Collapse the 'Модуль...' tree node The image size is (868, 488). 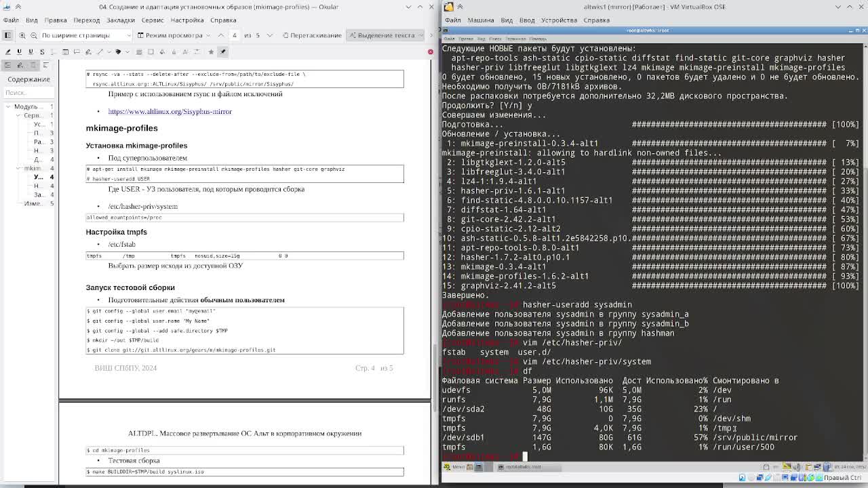[x=8, y=106]
